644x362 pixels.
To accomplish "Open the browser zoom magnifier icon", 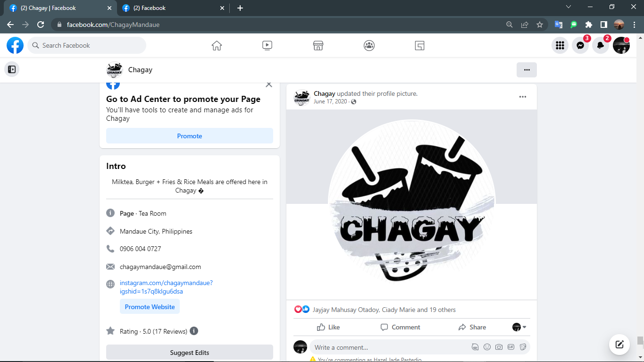I will (509, 25).
